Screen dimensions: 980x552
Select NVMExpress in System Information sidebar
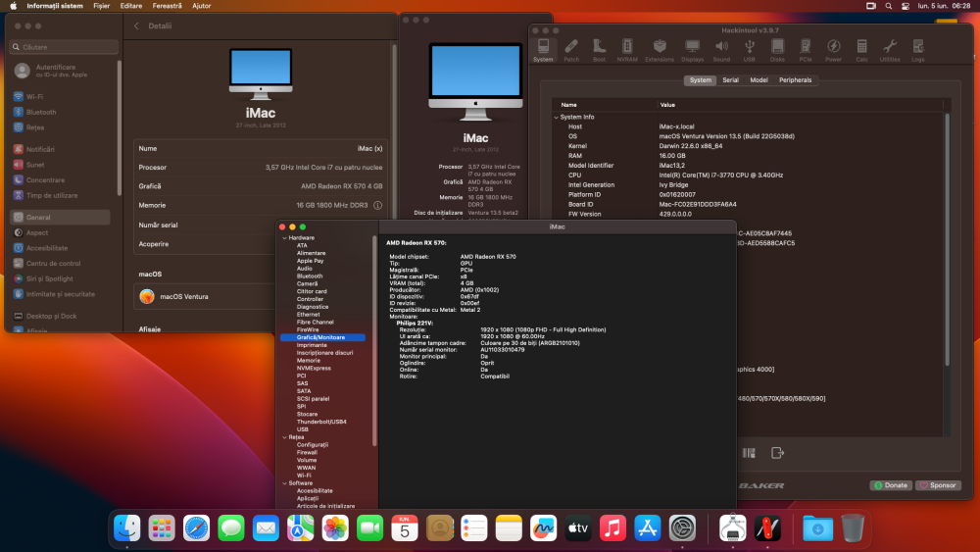point(314,369)
